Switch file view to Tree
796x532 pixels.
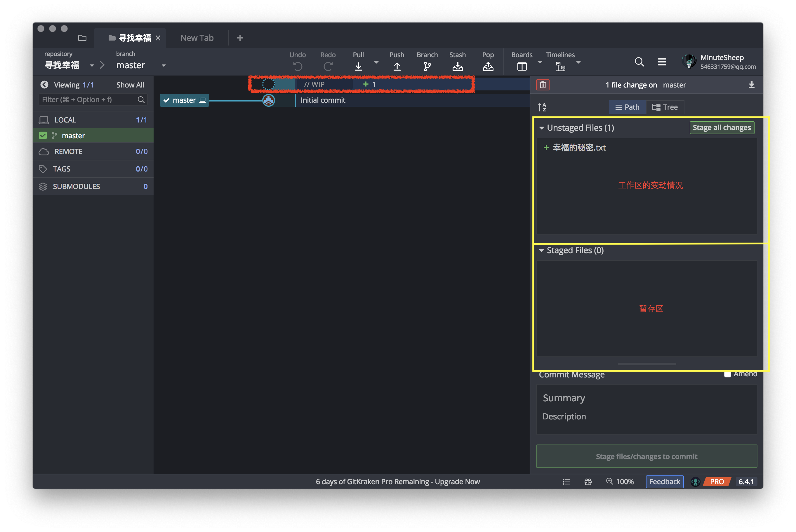point(665,107)
